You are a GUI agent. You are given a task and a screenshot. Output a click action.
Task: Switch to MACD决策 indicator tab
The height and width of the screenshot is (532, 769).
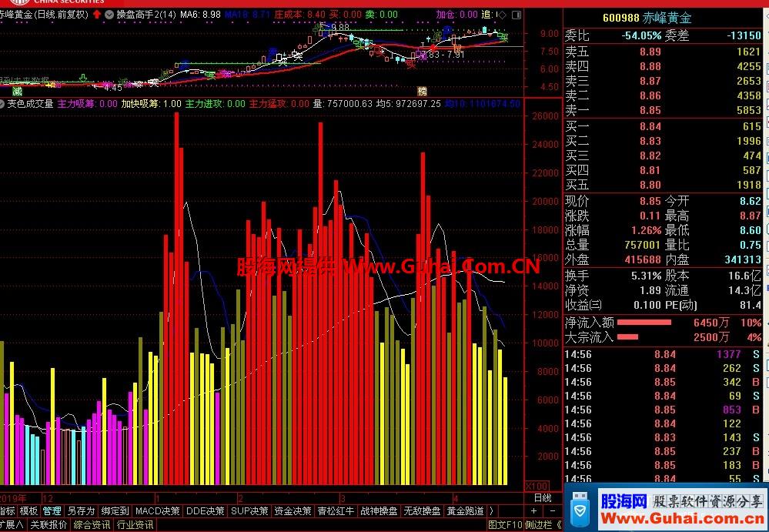click(158, 511)
